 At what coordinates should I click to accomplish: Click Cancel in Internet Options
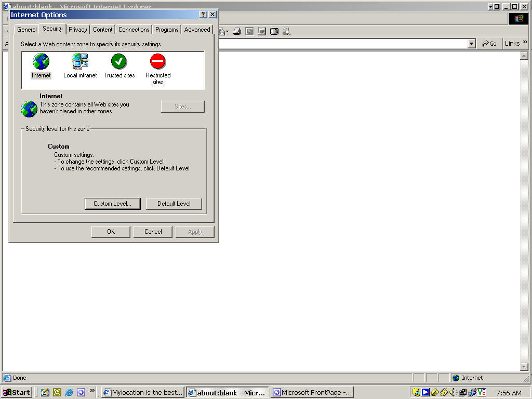click(153, 232)
